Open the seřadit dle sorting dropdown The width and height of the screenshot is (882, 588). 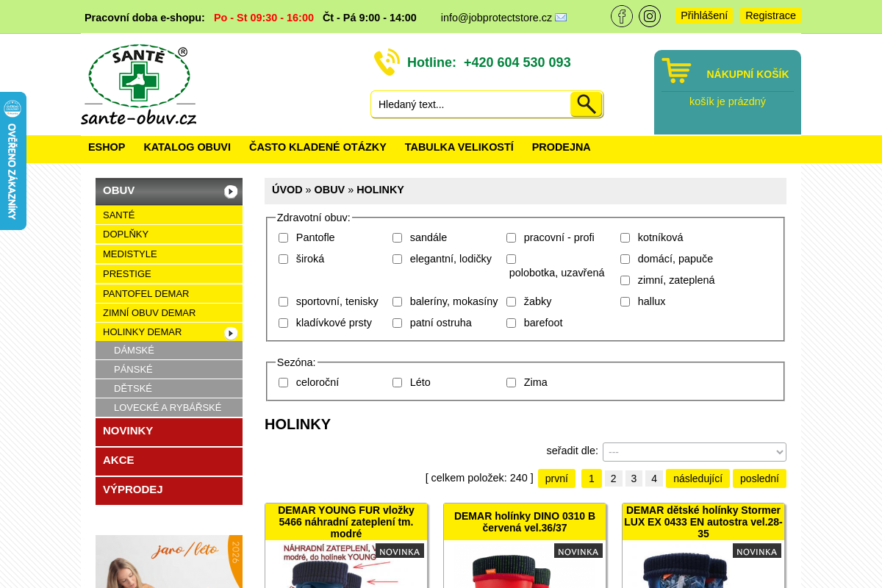tap(694, 451)
